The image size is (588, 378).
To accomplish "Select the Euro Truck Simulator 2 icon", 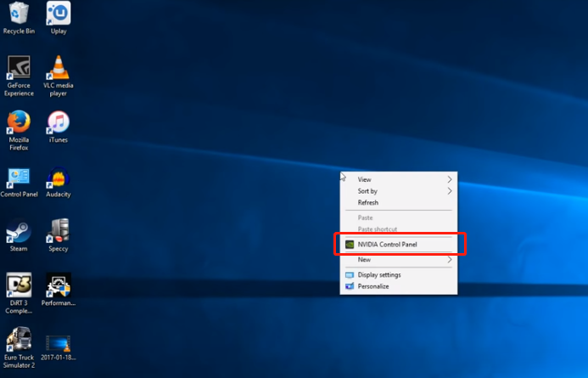I will click(x=19, y=347).
